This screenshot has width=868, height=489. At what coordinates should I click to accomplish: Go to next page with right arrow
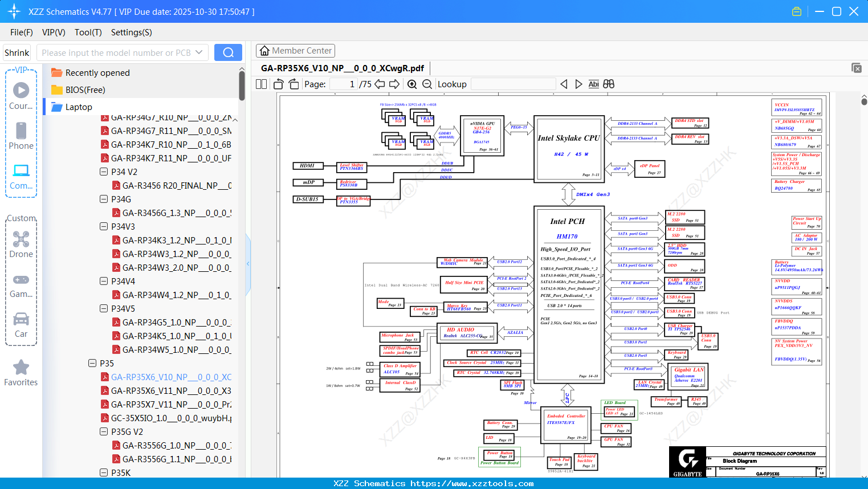394,84
